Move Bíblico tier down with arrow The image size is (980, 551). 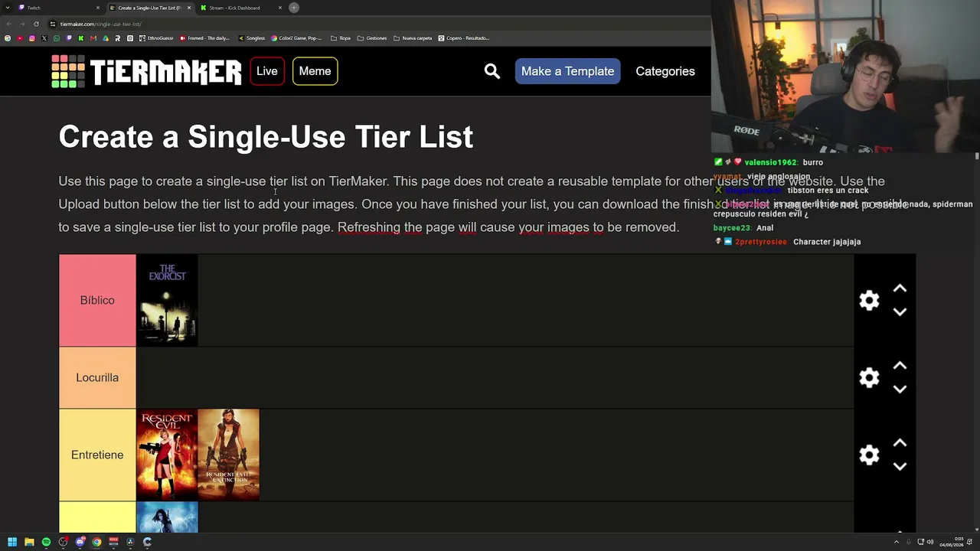(x=900, y=311)
